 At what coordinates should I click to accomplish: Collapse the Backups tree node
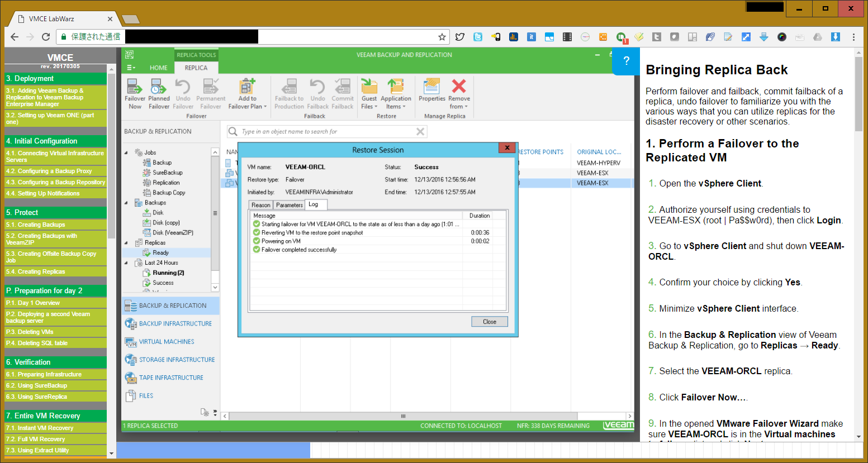pos(126,203)
